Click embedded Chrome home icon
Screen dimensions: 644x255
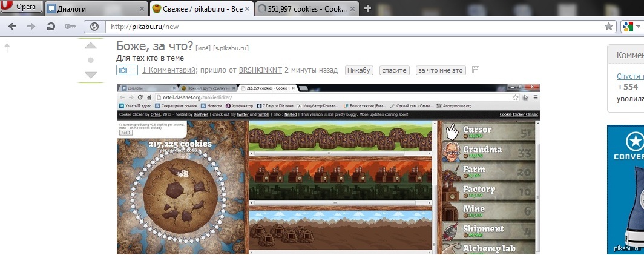pyautogui.click(x=149, y=98)
